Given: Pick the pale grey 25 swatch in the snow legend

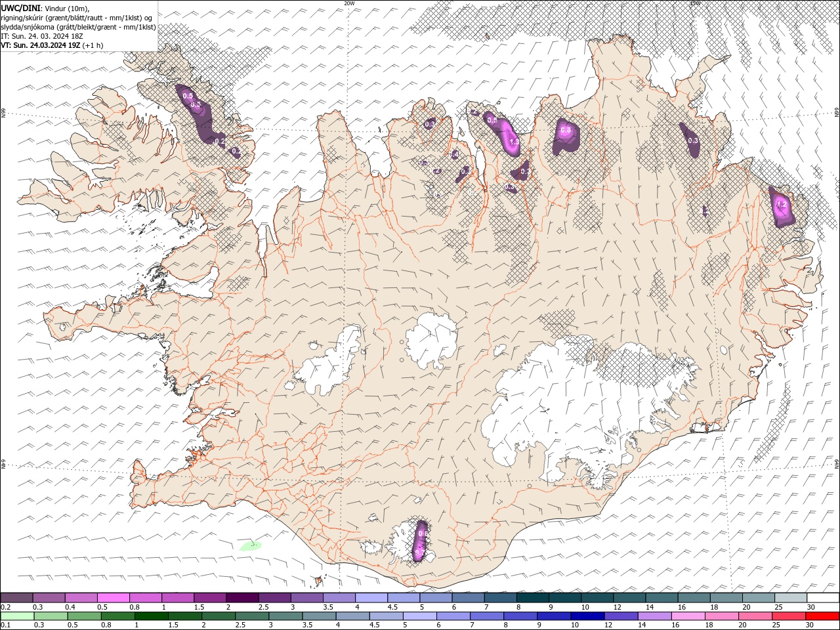Looking at the screenshot, I should (x=791, y=598).
